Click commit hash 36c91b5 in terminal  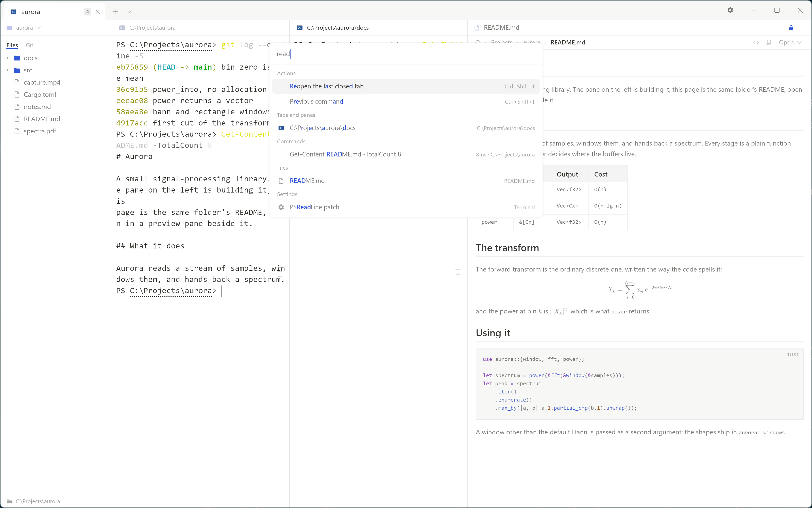[x=132, y=89]
